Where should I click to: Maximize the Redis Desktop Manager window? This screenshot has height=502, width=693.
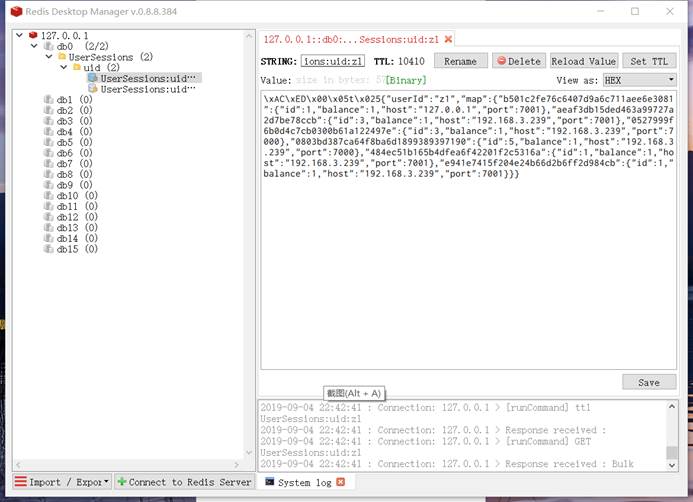(635, 11)
